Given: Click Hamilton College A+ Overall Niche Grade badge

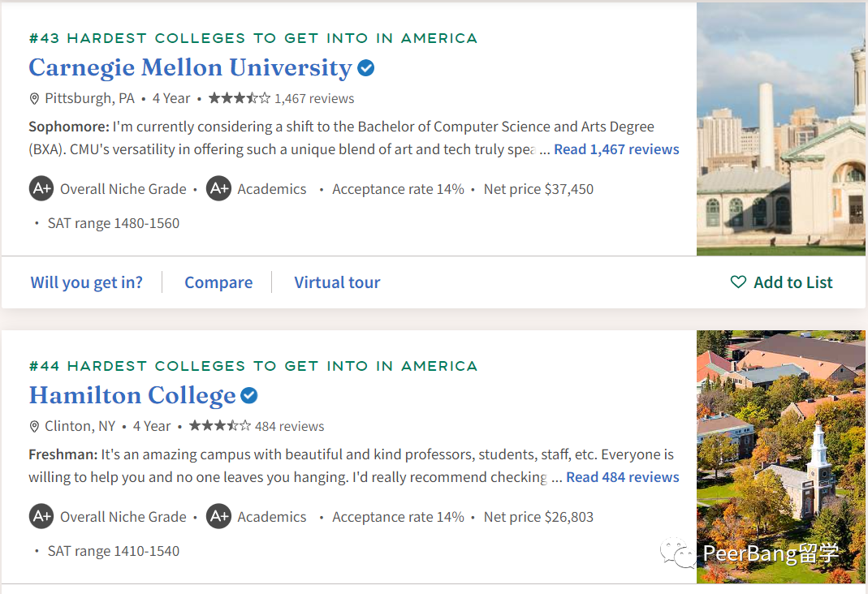Looking at the screenshot, I should click(41, 517).
